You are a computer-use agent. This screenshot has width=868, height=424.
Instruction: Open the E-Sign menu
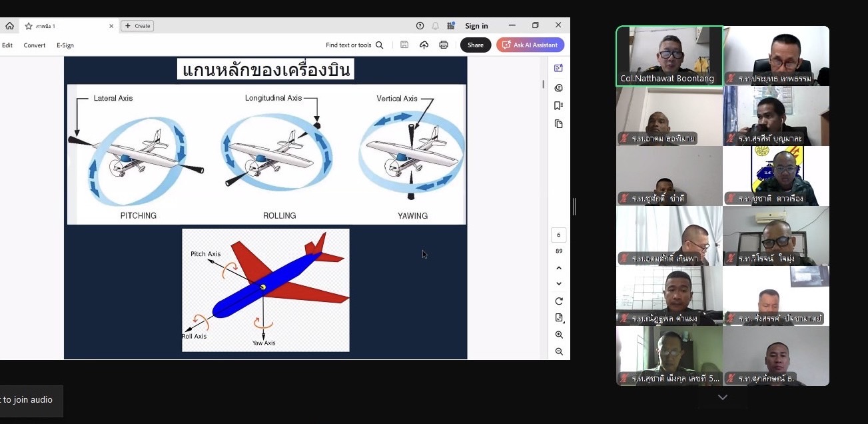tap(65, 45)
